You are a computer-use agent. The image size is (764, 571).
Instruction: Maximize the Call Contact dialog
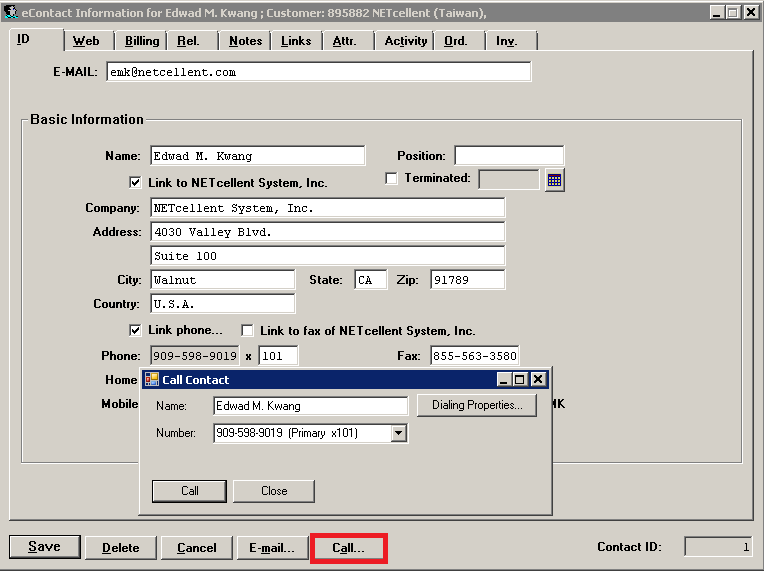(x=519, y=380)
